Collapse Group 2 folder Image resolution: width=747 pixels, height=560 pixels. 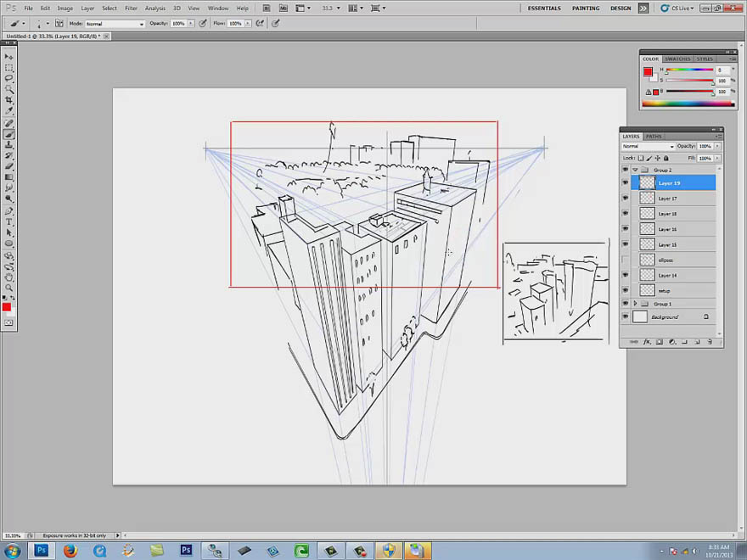(x=635, y=170)
